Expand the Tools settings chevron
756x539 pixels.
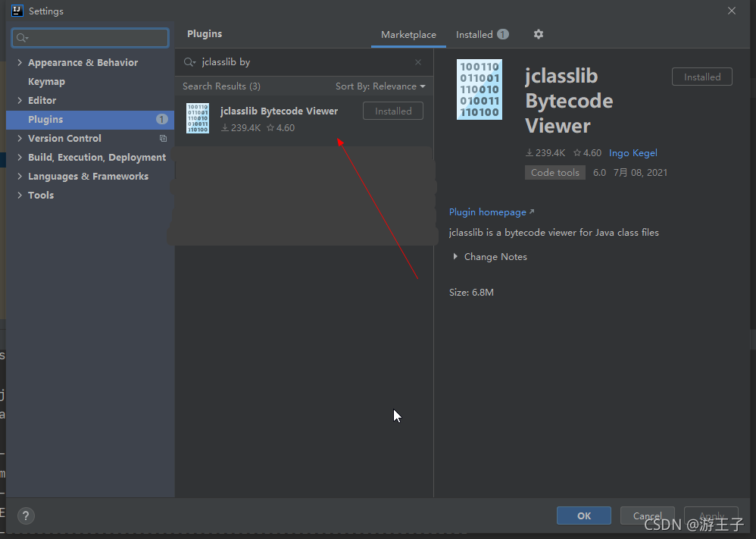(20, 196)
